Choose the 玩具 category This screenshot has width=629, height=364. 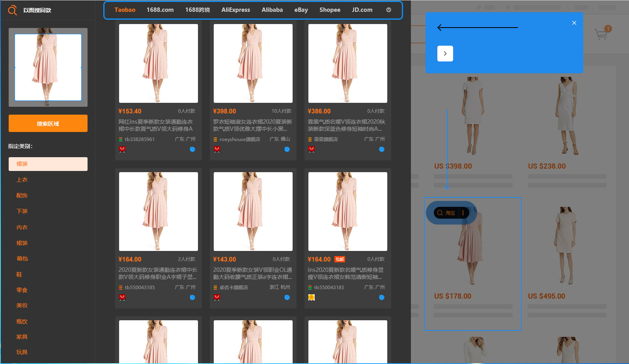(x=22, y=352)
